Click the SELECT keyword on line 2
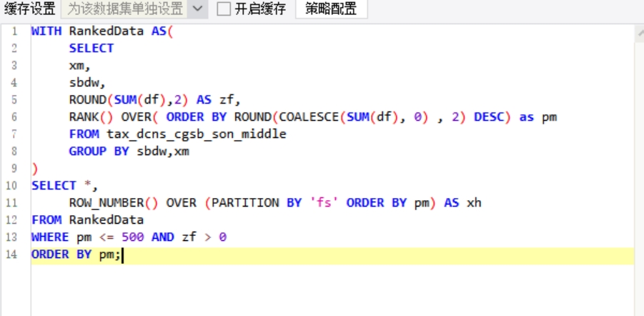Screen dimensions: 644x316 click(x=91, y=49)
